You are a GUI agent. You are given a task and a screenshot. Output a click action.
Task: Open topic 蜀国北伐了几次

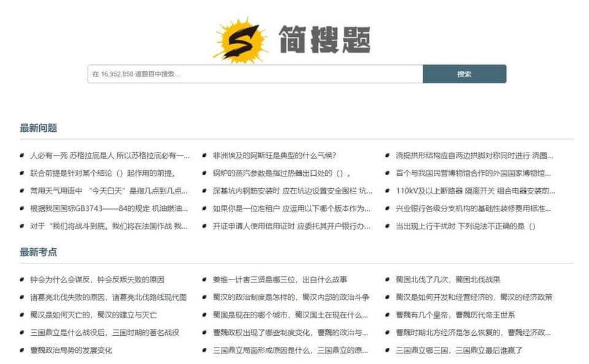tap(448, 280)
